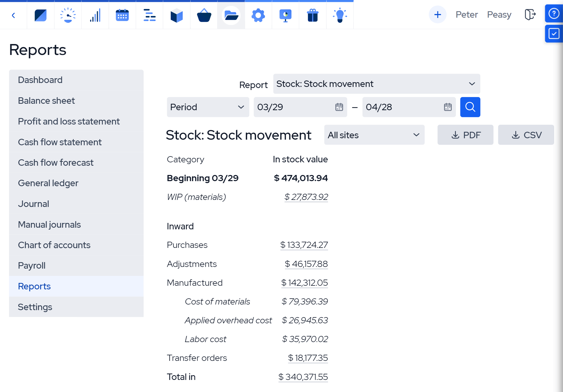This screenshot has width=563, height=392.
Task: Download the report as PDF
Action: point(465,135)
